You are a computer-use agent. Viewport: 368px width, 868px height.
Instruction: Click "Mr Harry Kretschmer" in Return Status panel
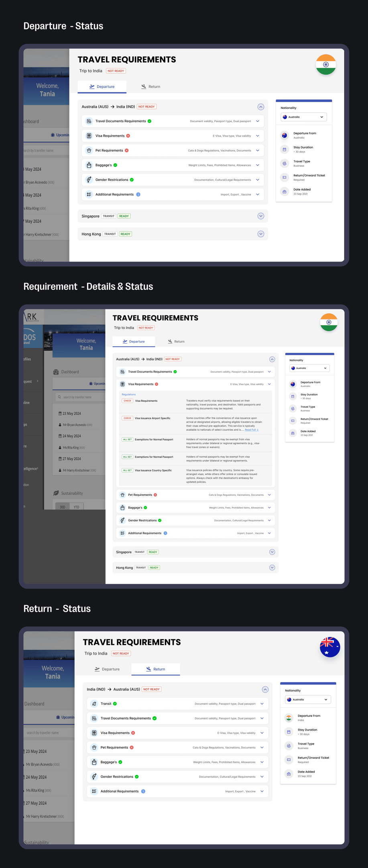(45, 817)
